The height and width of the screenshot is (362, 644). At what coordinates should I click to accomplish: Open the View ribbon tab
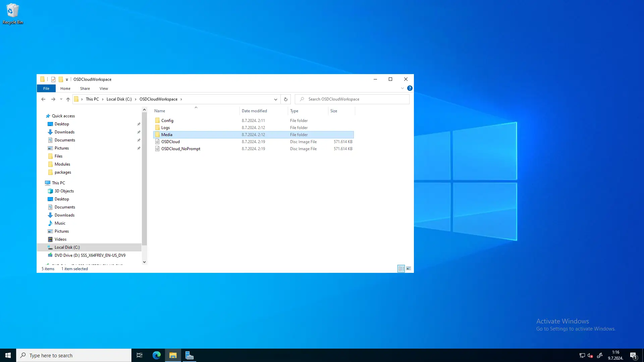(104, 88)
